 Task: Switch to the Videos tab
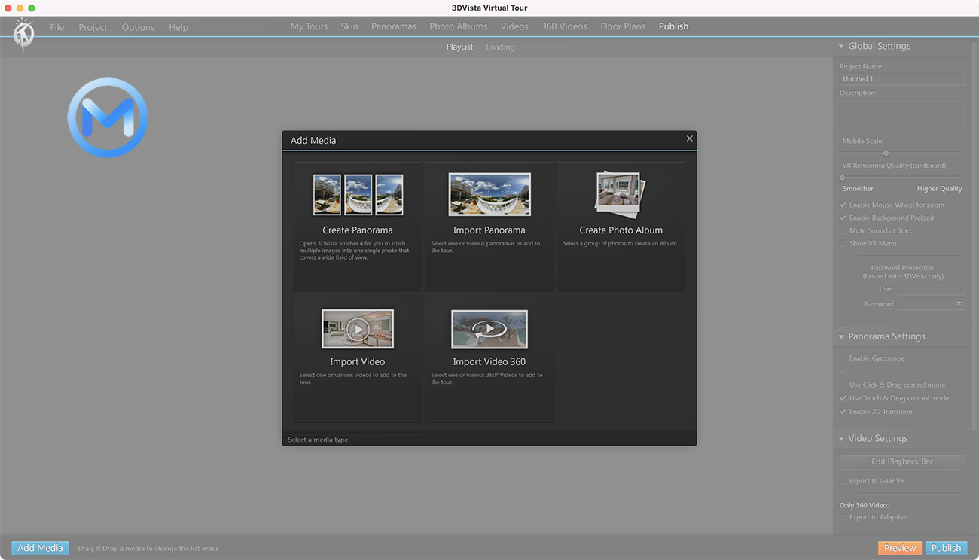(514, 26)
